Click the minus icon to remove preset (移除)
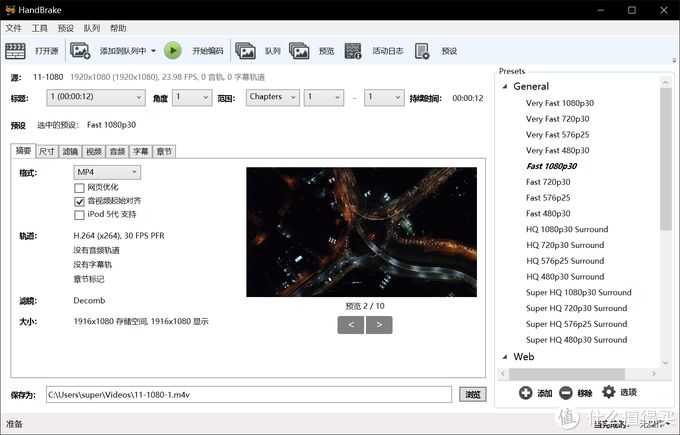This screenshot has height=435, width=680. 566,393
